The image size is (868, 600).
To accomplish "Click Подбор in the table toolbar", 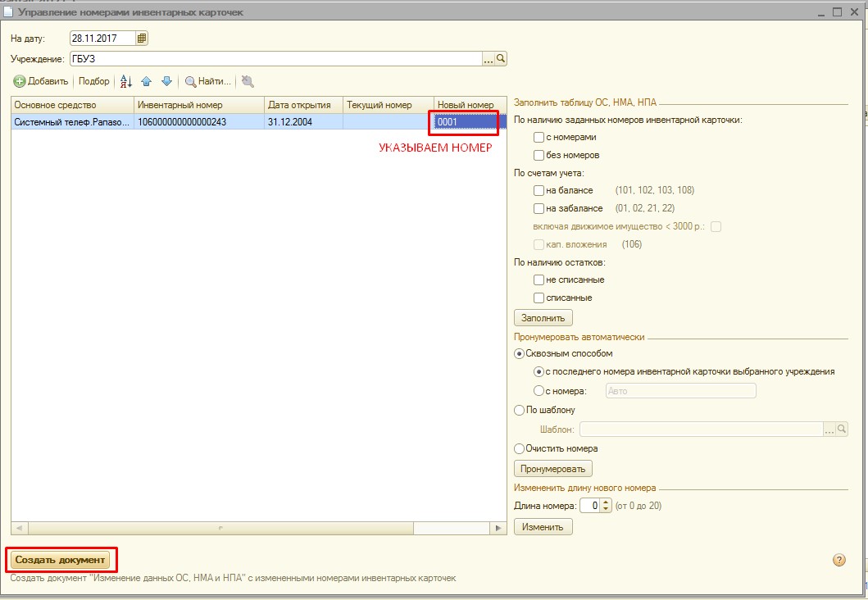I will tap(93, 81).
